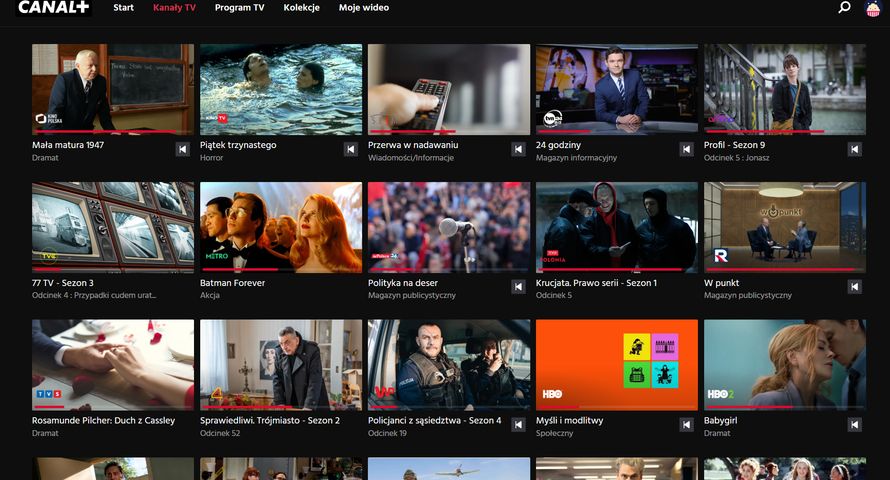Image resolution: width=890 pixels, height=480 pixels.
Task: Open Batman Forever thumbnail
Action: (281, 227)
